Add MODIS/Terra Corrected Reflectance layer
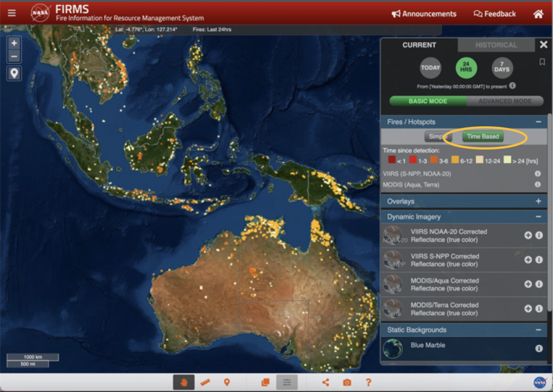Screen dimensions: 553x392 click(528, 308)
